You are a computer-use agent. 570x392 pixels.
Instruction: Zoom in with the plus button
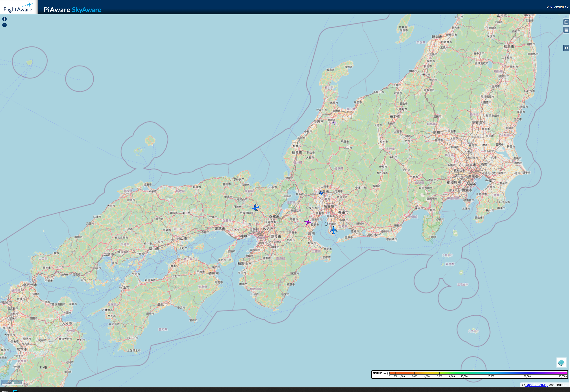(x=4, y=19)
